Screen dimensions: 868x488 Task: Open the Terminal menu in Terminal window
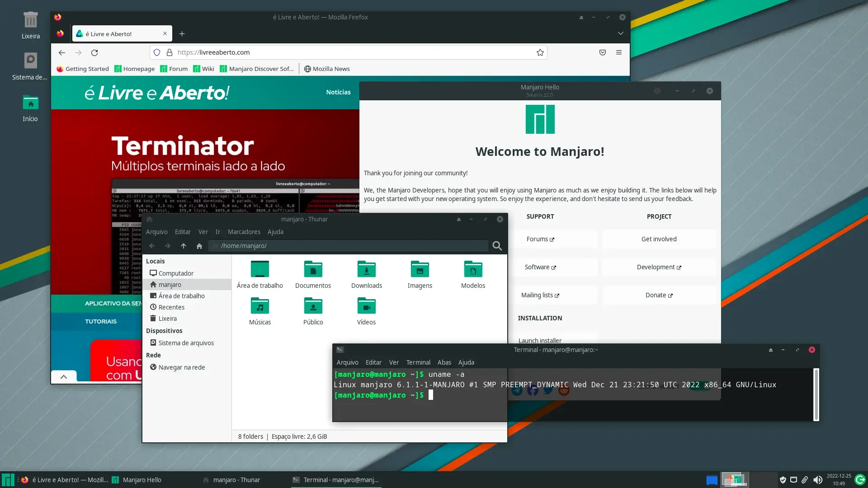point(418,362)
